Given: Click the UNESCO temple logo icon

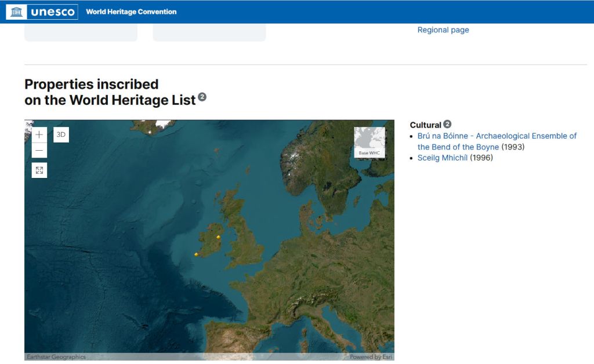Looking at the screenshot, I should [x=16, y=12].
